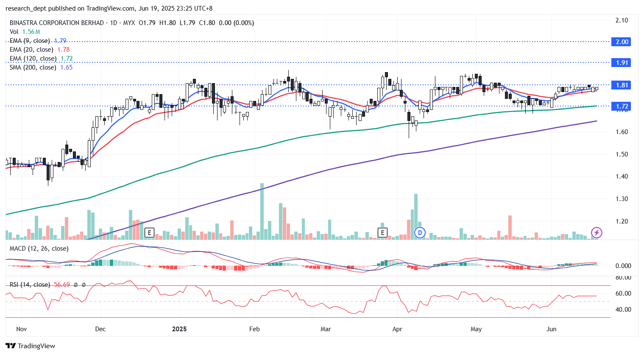This screenshot has width=644, height=355.
Task: Click the BINASTRA CORPORATION BERHAD title text
Action: pyautogui.click(x=57, y=23)
